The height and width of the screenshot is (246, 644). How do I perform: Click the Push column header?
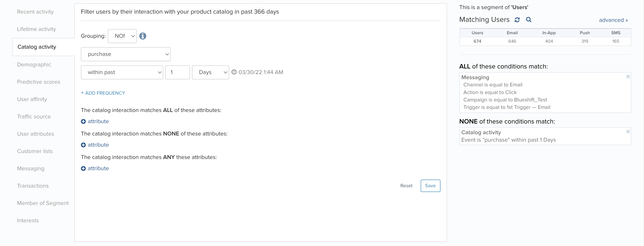coord(585,33)
